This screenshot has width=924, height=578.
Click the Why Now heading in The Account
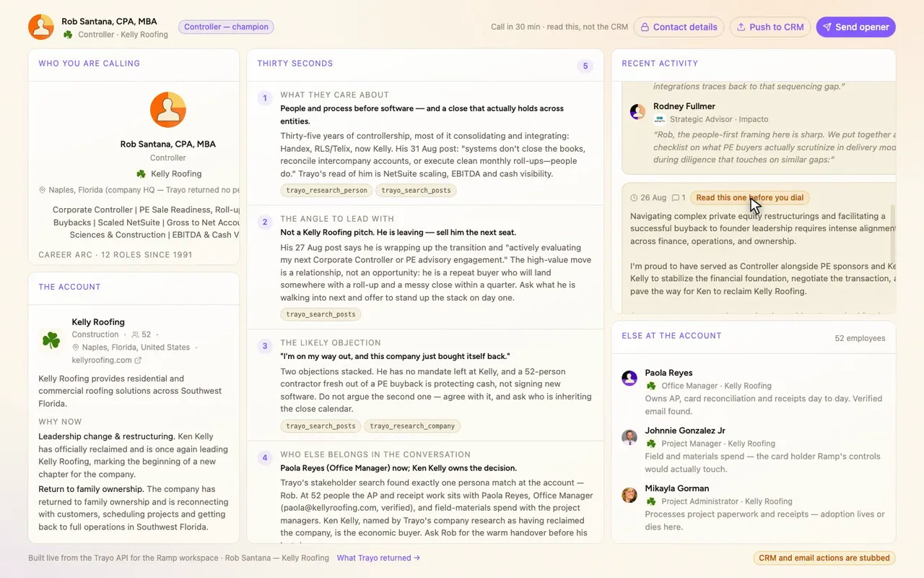coord(60,422)
